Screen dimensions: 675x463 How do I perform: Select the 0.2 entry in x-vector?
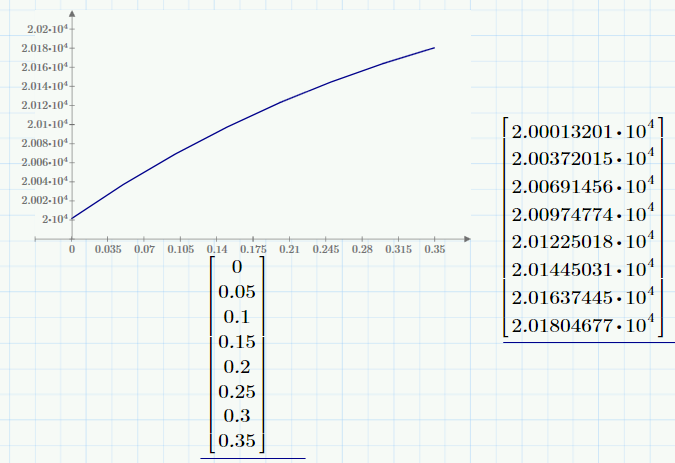pyautogui.click(x=237, y=367)
